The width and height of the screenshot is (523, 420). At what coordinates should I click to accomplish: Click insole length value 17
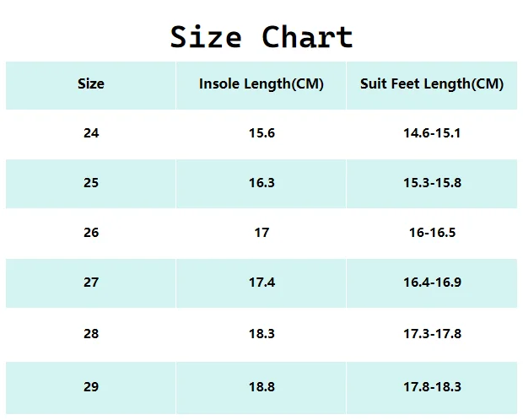[261, 232]
